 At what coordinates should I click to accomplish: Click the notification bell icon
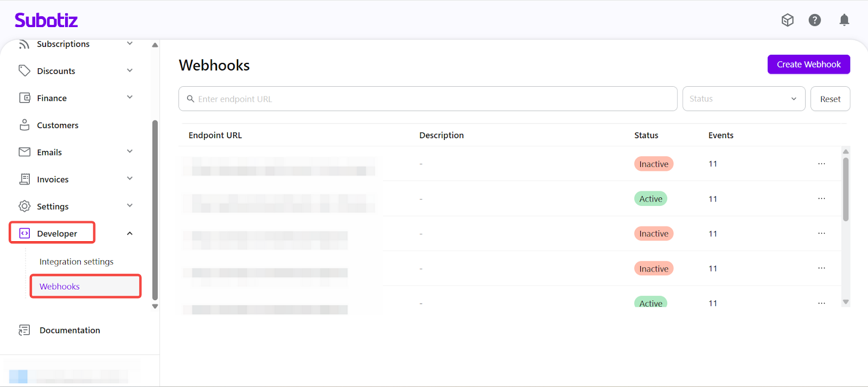point(844,20)
